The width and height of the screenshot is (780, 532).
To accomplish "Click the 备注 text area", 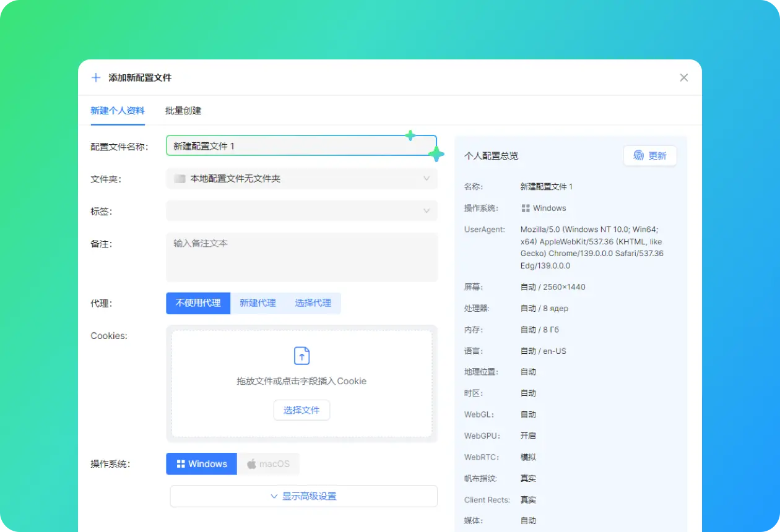I will 301,257.
